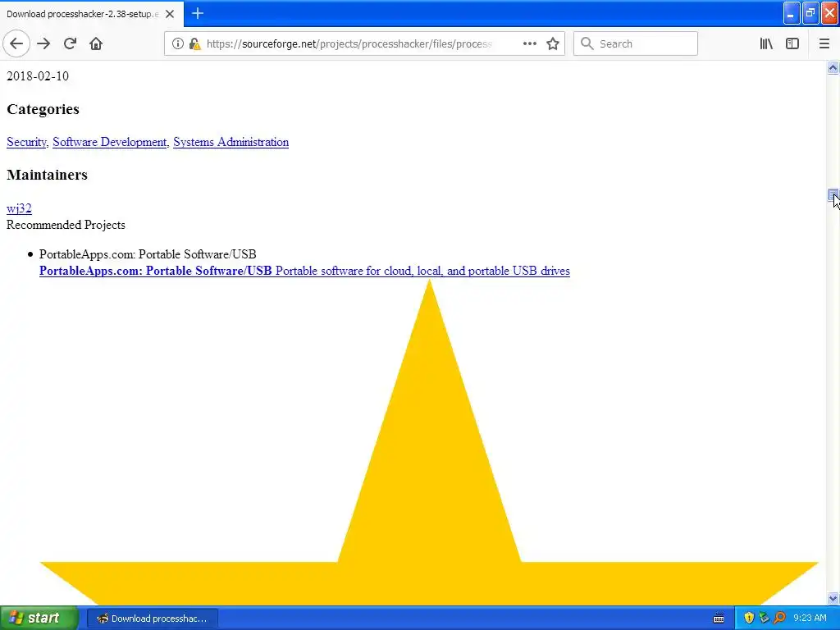Click the sourceforge.net URL address field
This screenshot has height=630, width=840.
349,43
